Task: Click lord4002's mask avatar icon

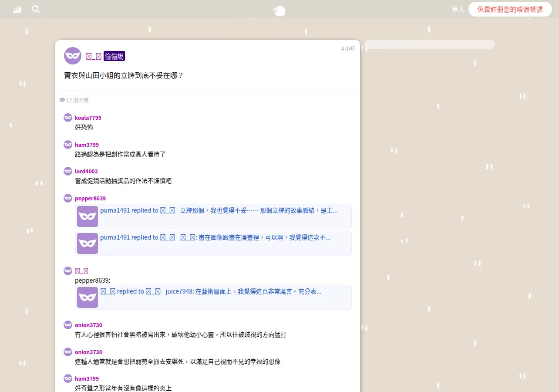Action: pos(68,171)
